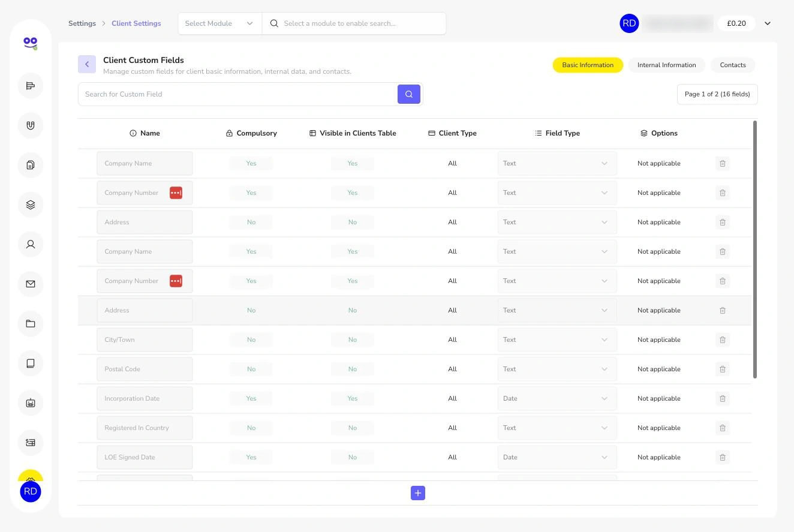
Task: Click the purple back arrow button
Action: [x=87, y=64]
